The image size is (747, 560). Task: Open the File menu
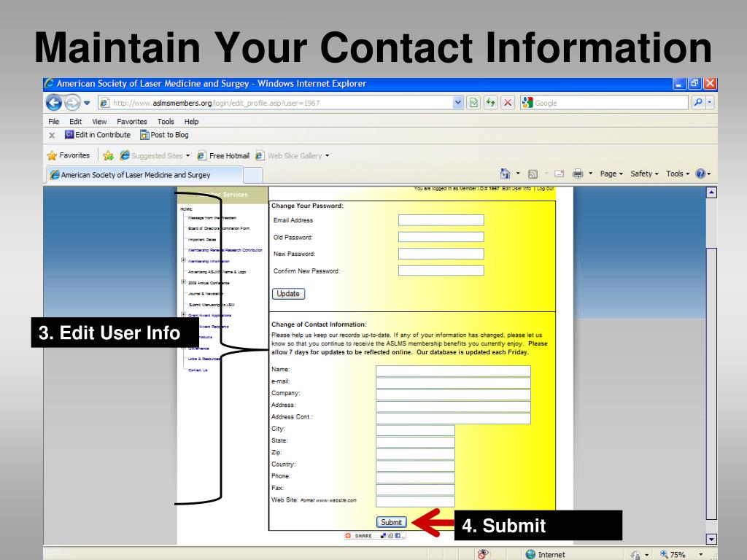click(x=54, y=122)
